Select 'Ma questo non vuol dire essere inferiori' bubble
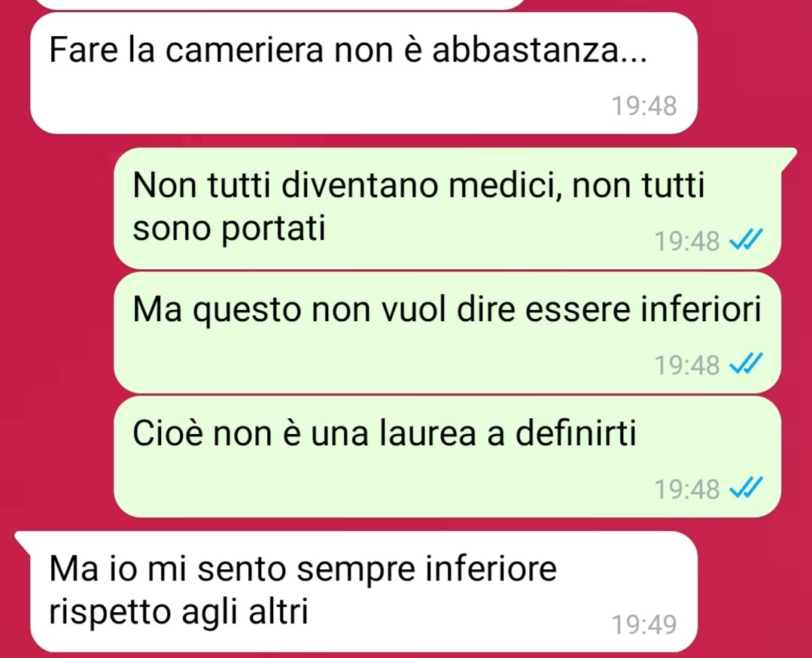Screen dimensions: 812x658 pos(448,332)
